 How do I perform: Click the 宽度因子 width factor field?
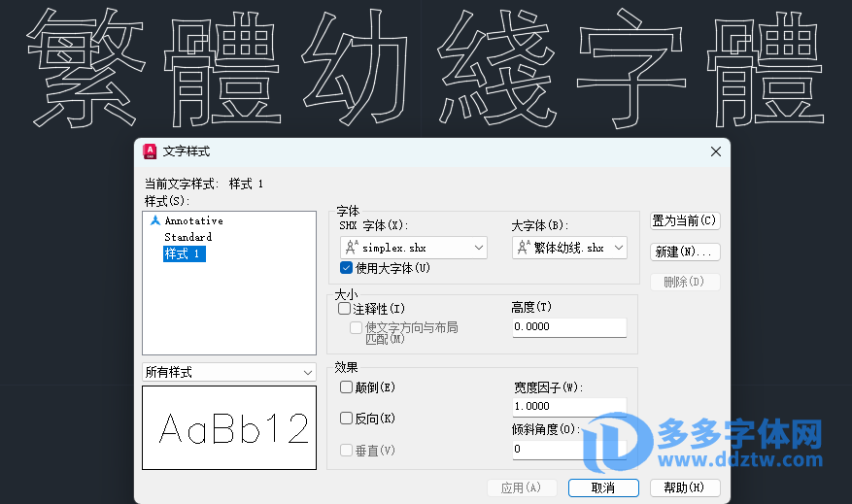(568, 406)
